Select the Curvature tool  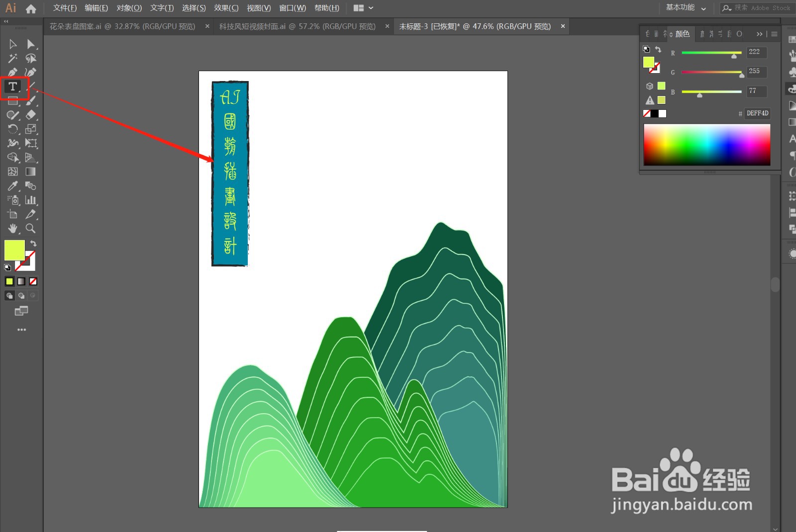click(31, 73)
